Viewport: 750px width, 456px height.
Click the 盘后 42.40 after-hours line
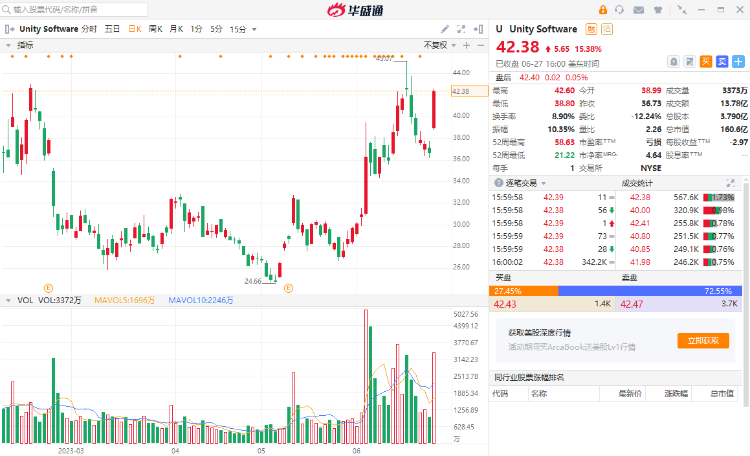pos(541,78)
